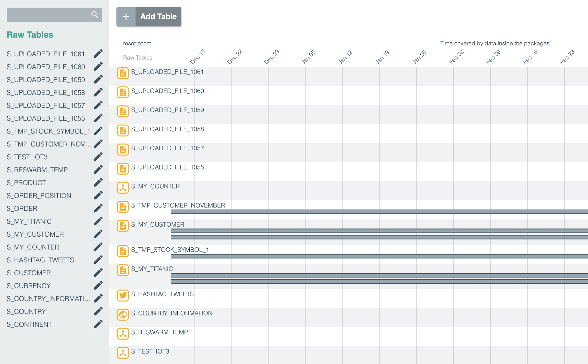Click pencil icon next to S_PRODUCT
This screenshot has height=364, width=588.
click(x=98, y=183)
